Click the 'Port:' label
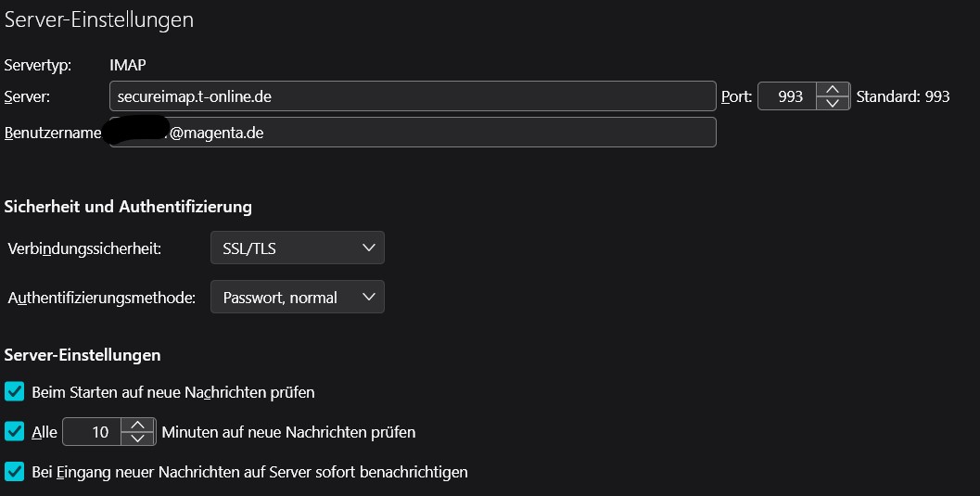The width and height of the screenshot is (980, 496). (x=736, y=96)
